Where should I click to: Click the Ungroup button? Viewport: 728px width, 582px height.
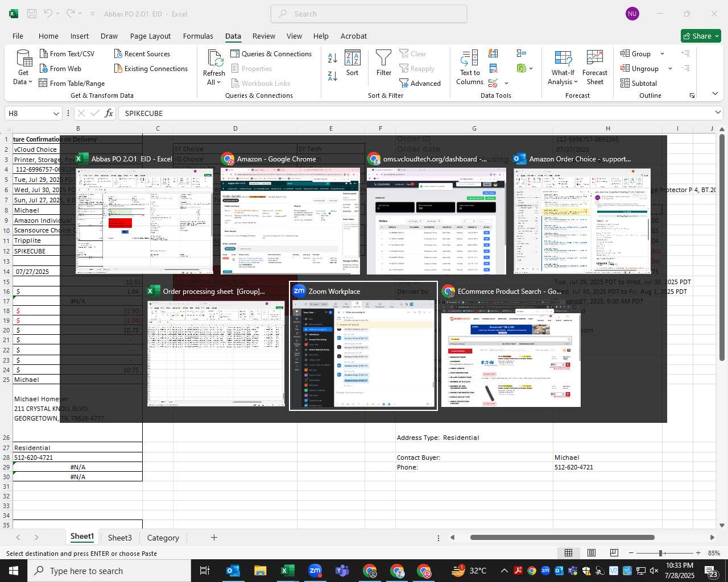640,68
